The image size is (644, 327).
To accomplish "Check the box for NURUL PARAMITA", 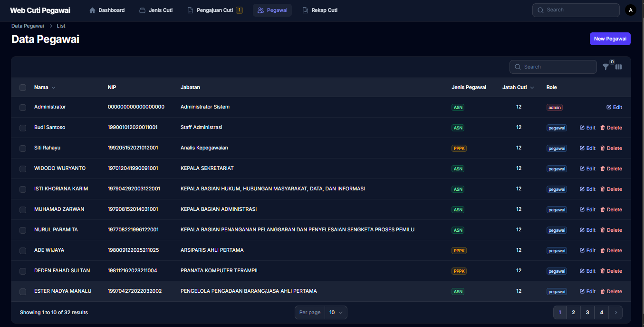I will (23, 230).
